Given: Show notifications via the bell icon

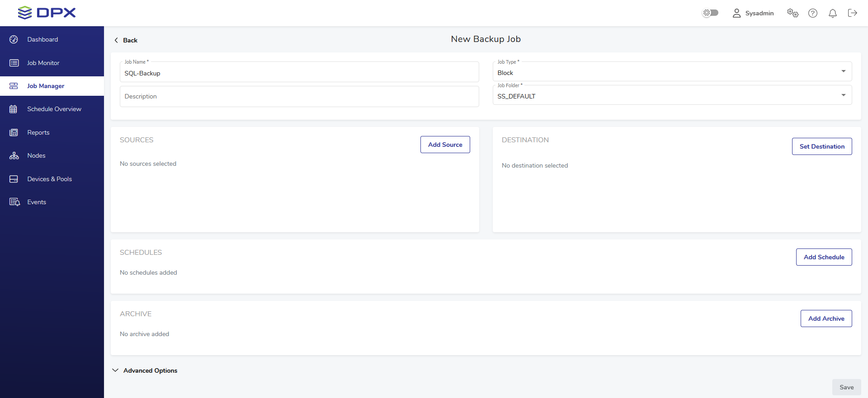Looking at the screenshot, I should click(x=832, y=13).
